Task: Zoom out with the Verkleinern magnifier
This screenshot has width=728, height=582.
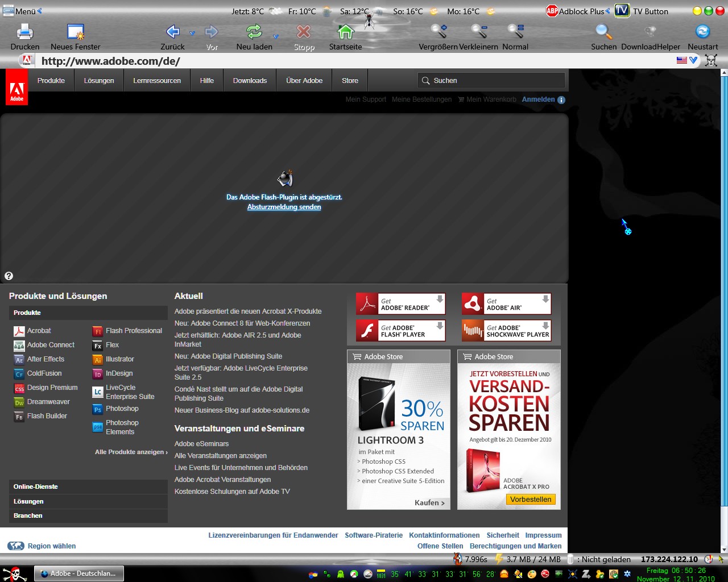Action: tap(479, 31)
